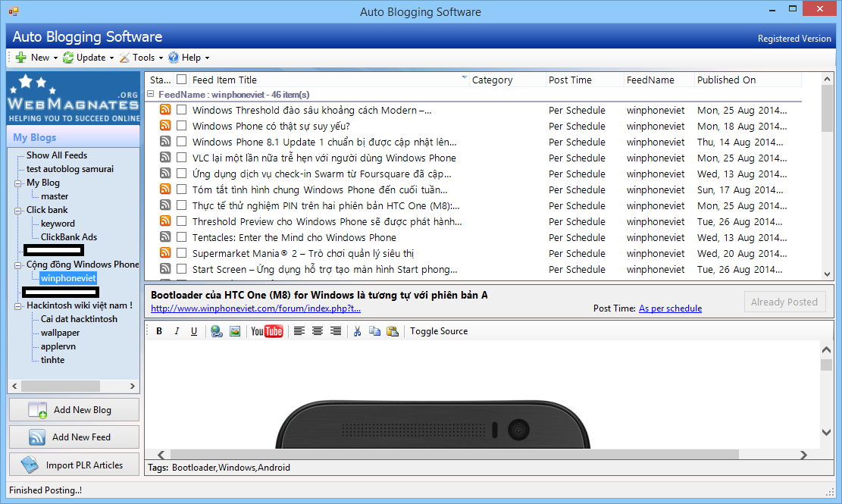Screen dimensions: 842x504
Task: Align text right in the editor
Action: point(336,331)
